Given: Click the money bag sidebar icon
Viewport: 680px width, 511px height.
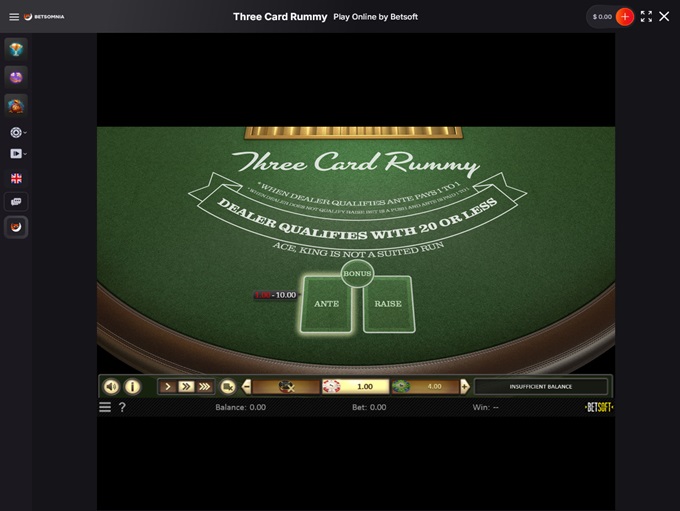Looking at the screenshot, I should coord(16,105).
